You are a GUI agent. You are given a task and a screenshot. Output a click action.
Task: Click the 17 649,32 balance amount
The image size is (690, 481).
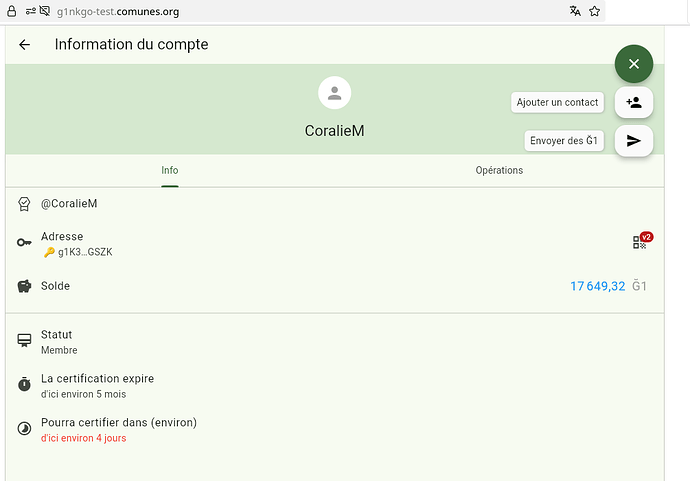(597, 286)
